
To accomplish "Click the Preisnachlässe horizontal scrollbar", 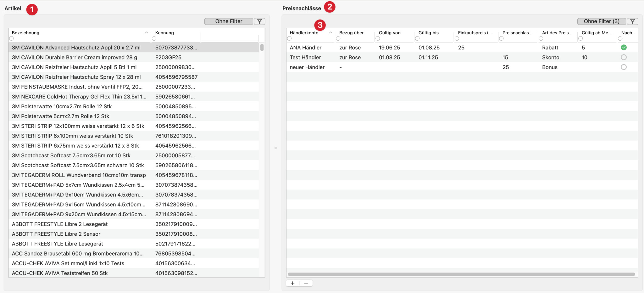I will [x=461, y=274].
